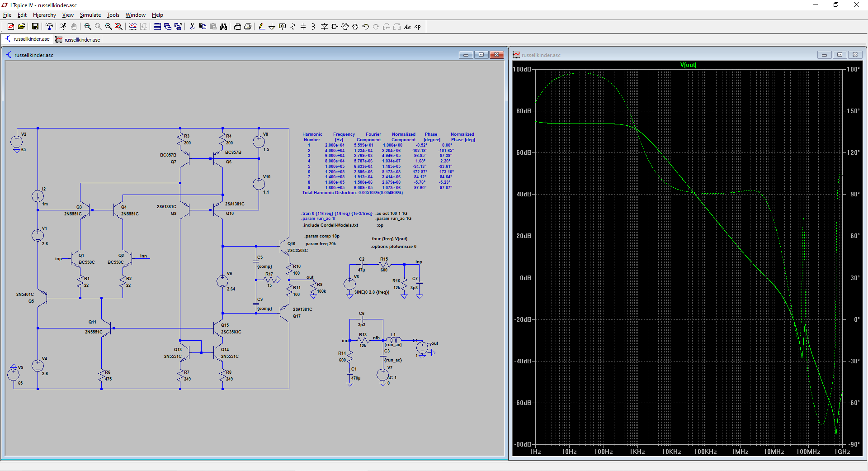Place an Inductor component
Viewport: 868px width, 471px height.
[x=314, y=27]
